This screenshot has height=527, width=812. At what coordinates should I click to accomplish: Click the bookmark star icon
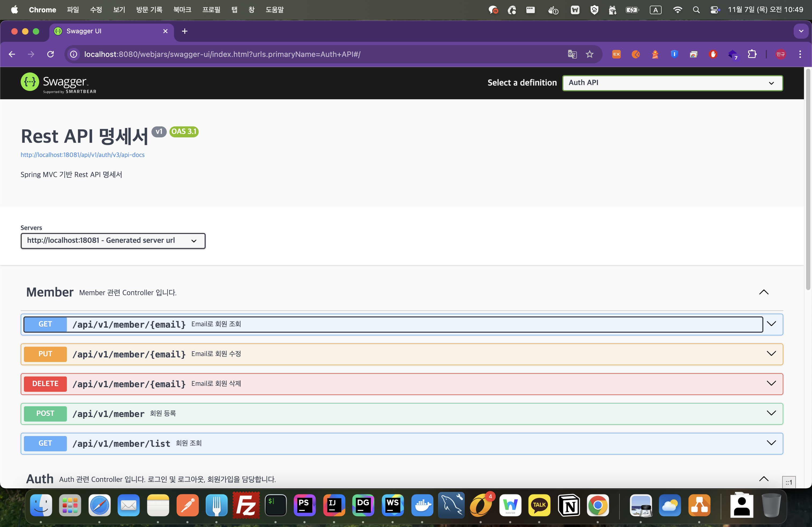[x=590, y=54]
